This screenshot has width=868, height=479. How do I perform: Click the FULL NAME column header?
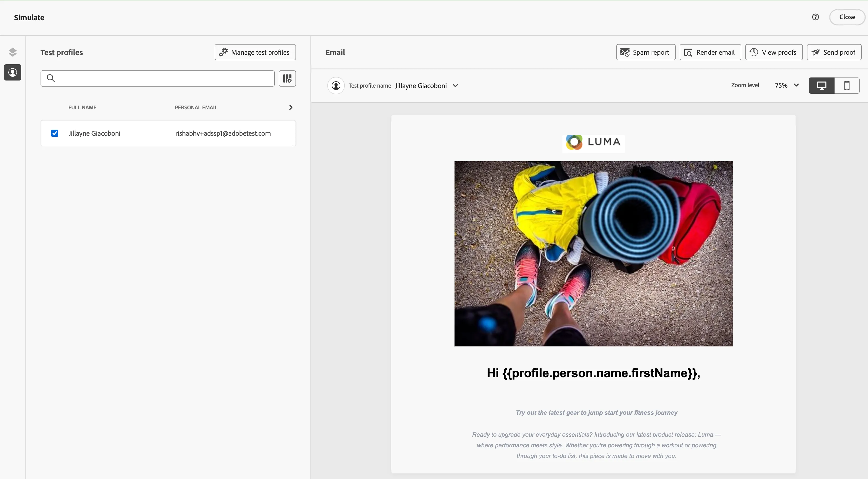click(x=82, y=107)
